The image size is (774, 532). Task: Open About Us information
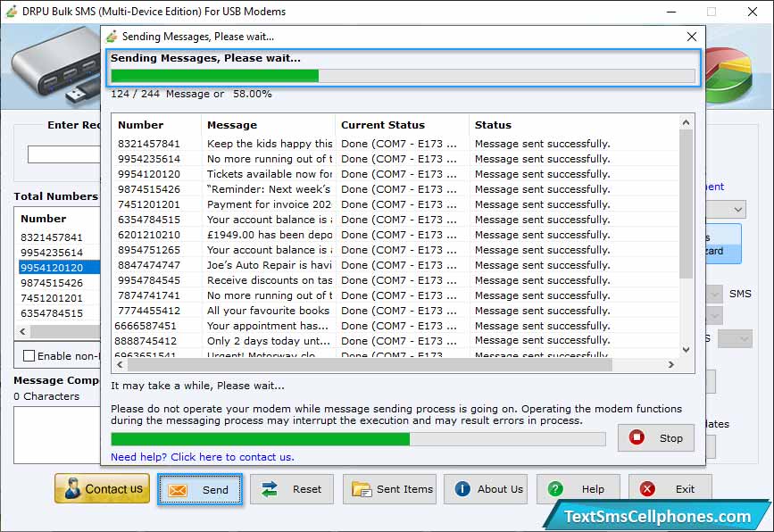486,489
